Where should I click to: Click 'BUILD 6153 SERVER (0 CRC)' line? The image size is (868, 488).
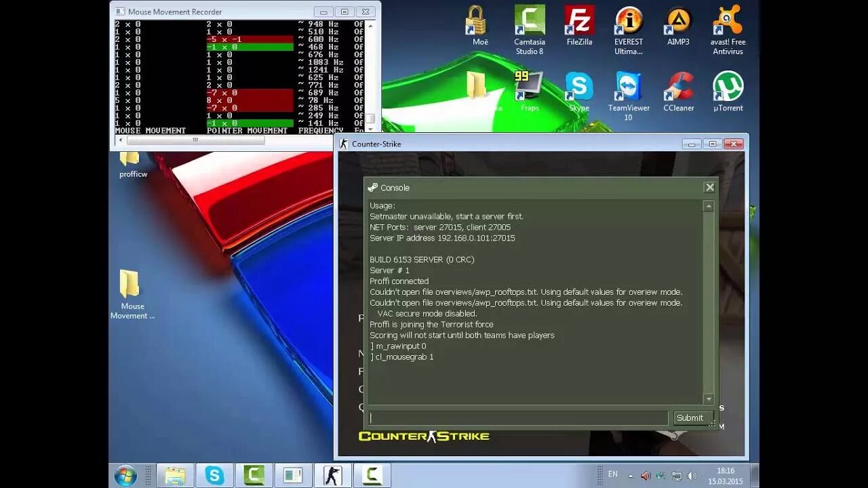[x=422, y=260]
